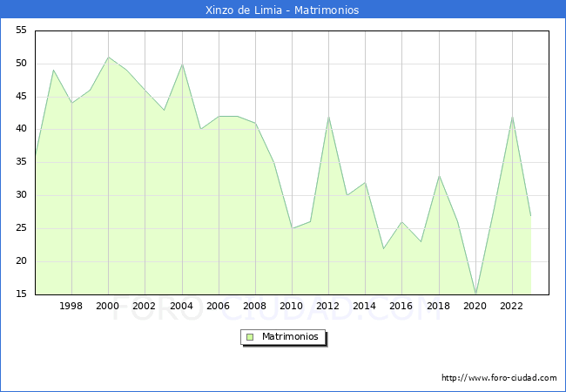Click the 2012 peak data point
Image resolution: width=566 pixels, height=392 pixels.
[x=329, y=117]
